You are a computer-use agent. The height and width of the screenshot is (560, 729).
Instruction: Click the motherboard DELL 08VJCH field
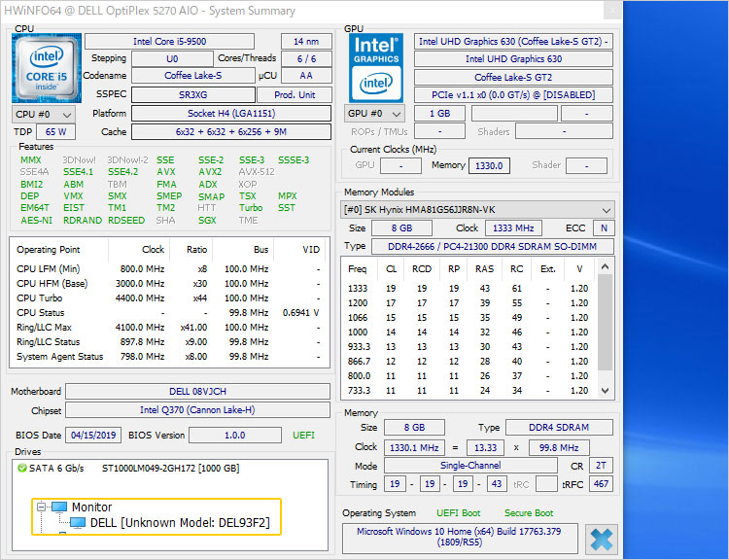click(x=197, y=392)
